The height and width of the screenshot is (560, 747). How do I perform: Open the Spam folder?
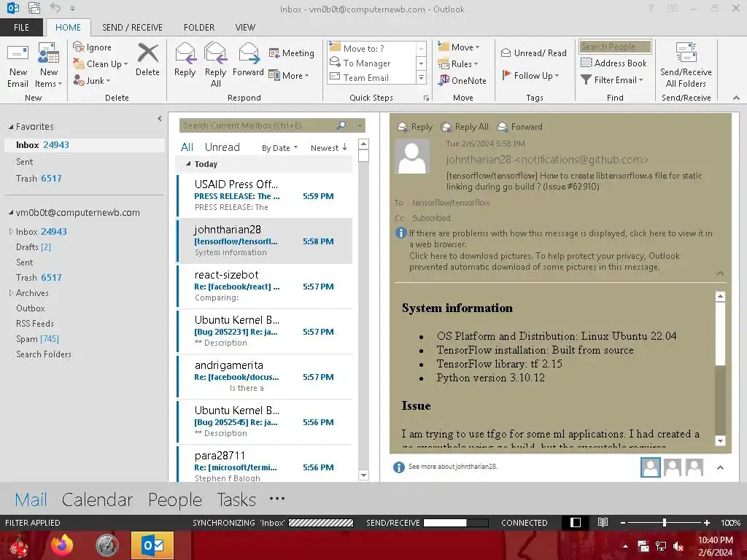37,338
